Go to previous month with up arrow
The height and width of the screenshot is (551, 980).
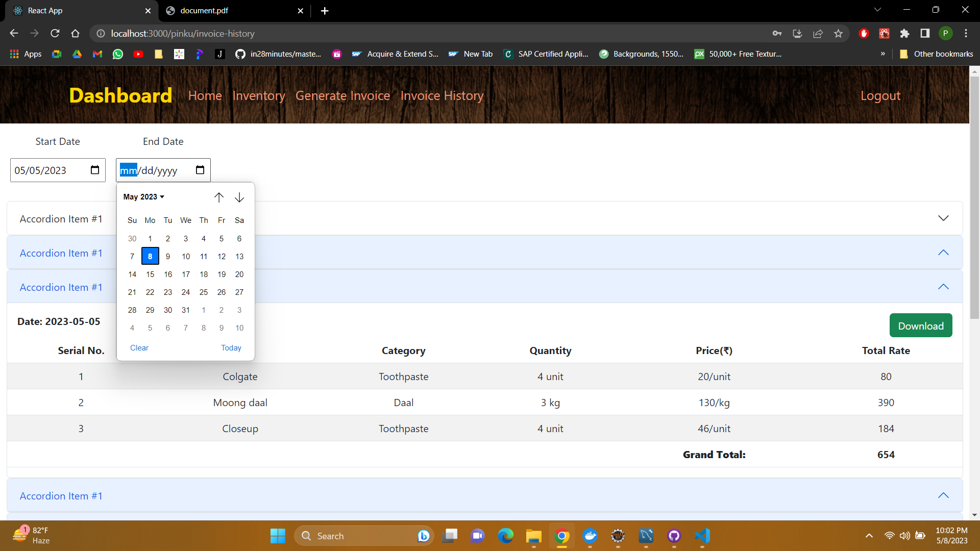[219, 197]
